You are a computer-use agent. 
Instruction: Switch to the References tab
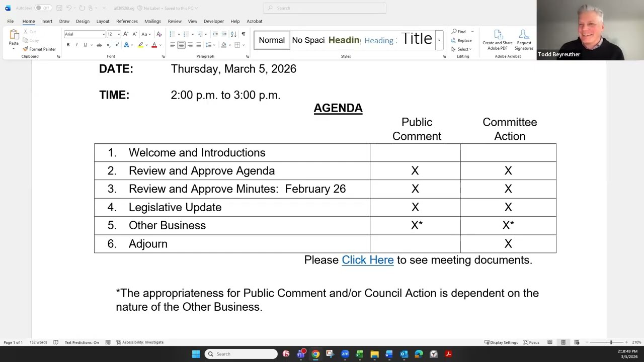pos(127,21)
